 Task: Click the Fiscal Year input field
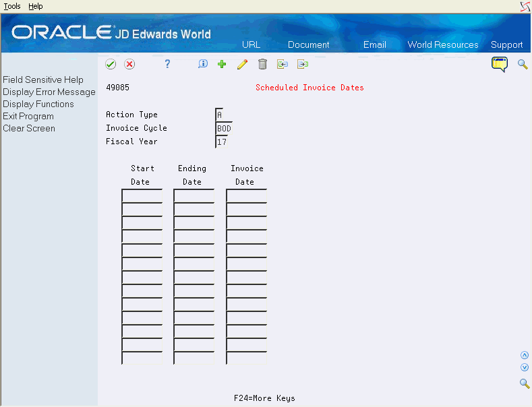[222, 142]
